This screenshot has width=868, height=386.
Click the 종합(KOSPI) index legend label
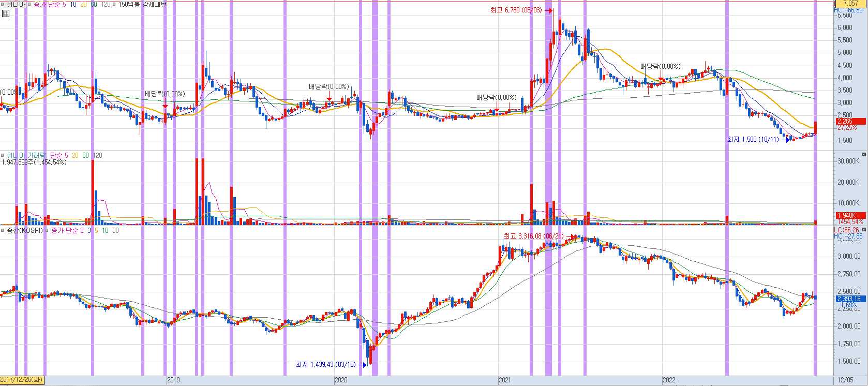(24, 230)
